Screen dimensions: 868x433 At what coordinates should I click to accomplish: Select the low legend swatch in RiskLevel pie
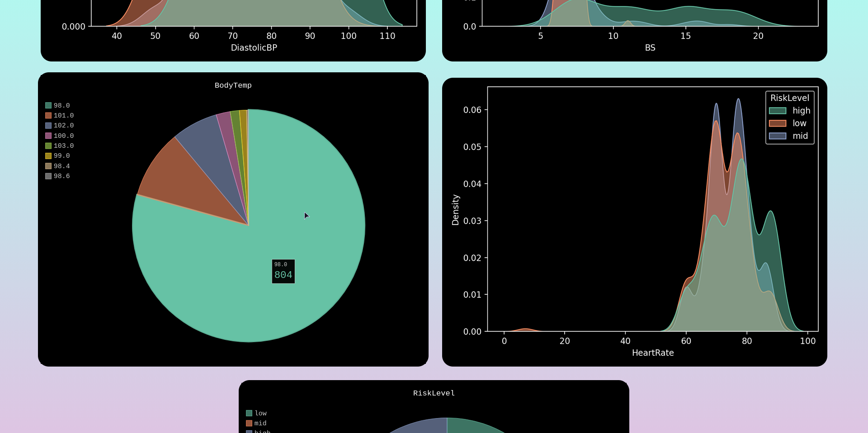(249, 413)
